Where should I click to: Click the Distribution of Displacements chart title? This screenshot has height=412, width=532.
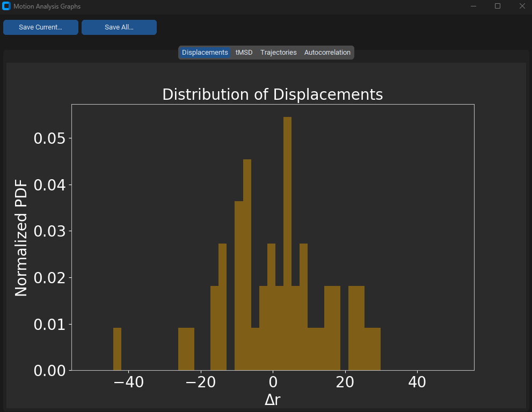click(x=272, y=94)
